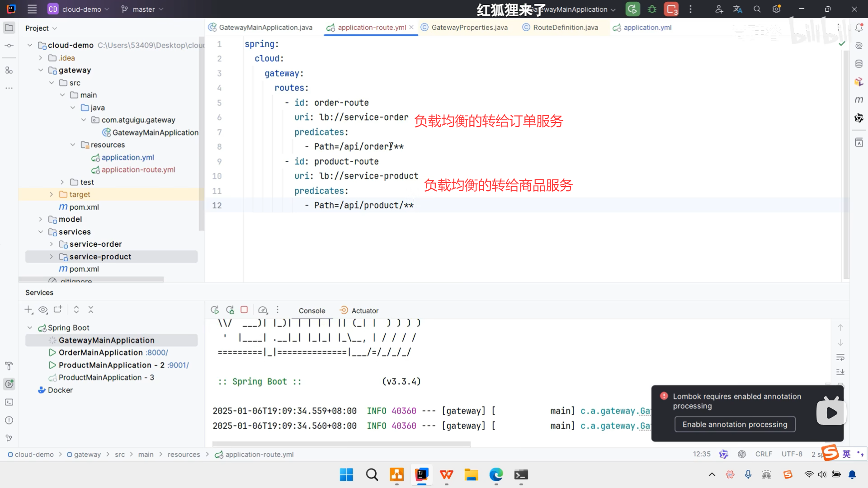The width and height of the screenshot is (868, 488).
Task: Toggle the Services view options eye icon
Action: click(43, 310)
